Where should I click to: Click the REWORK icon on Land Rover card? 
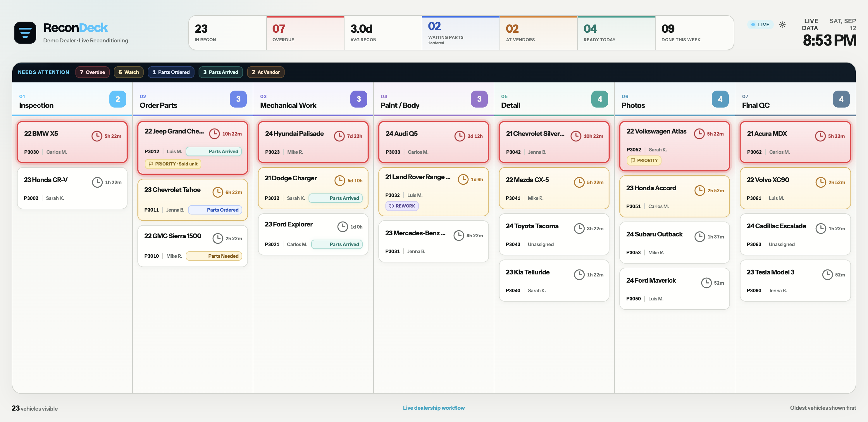click(392, 206)
